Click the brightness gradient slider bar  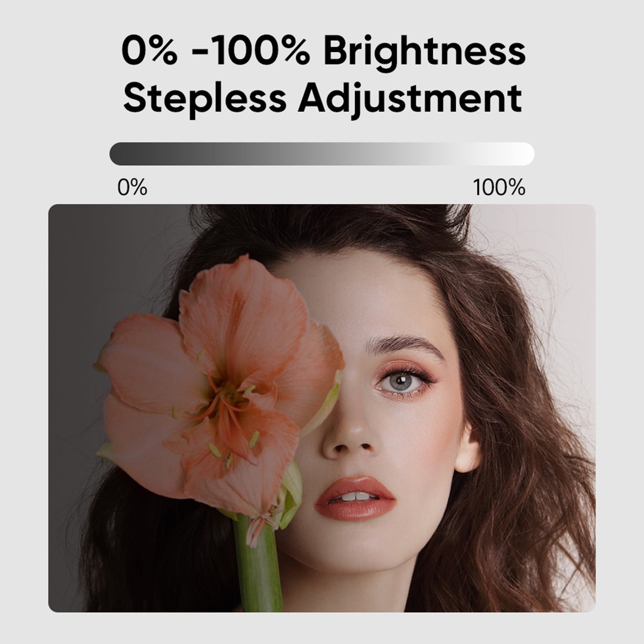322,154
